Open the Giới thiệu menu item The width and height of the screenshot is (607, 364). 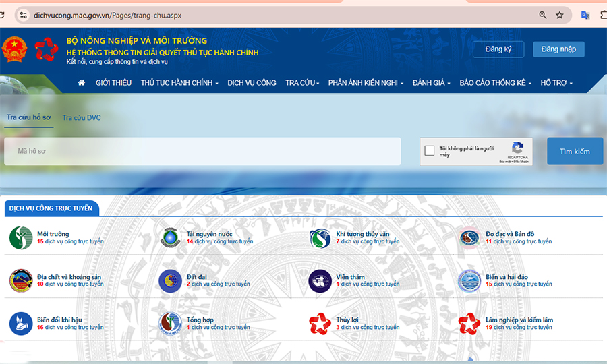[113, 83]
